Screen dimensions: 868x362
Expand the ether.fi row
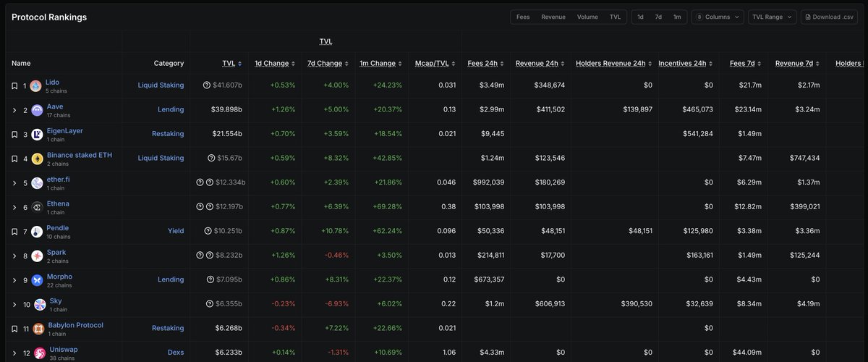(x=14, y=183)
